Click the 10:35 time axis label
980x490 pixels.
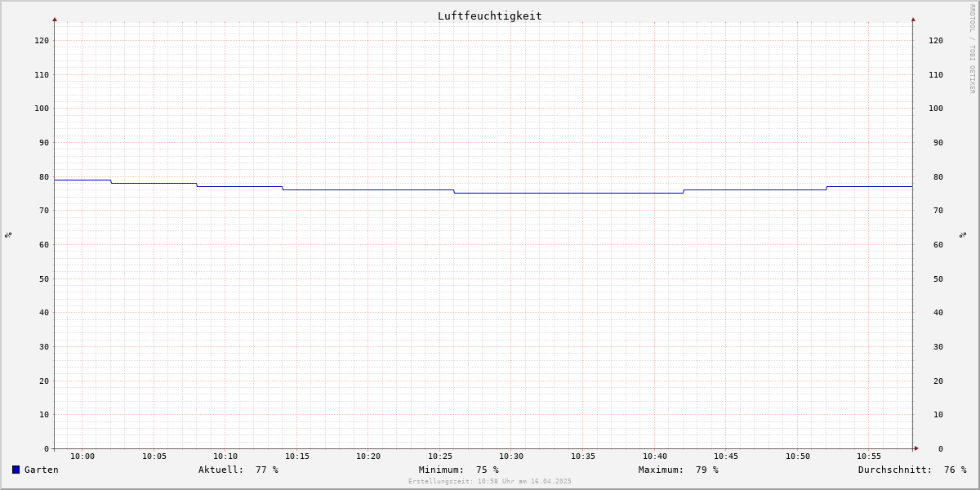point(583,457)
